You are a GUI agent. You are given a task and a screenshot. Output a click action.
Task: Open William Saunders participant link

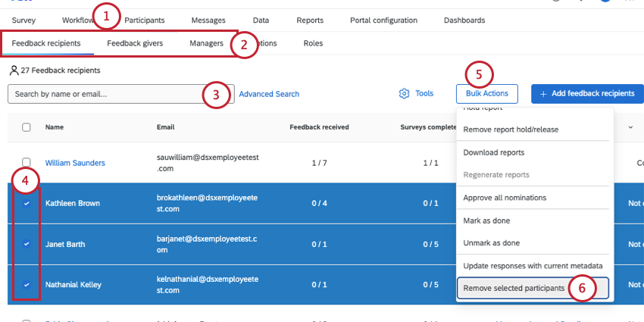point(75,163)
